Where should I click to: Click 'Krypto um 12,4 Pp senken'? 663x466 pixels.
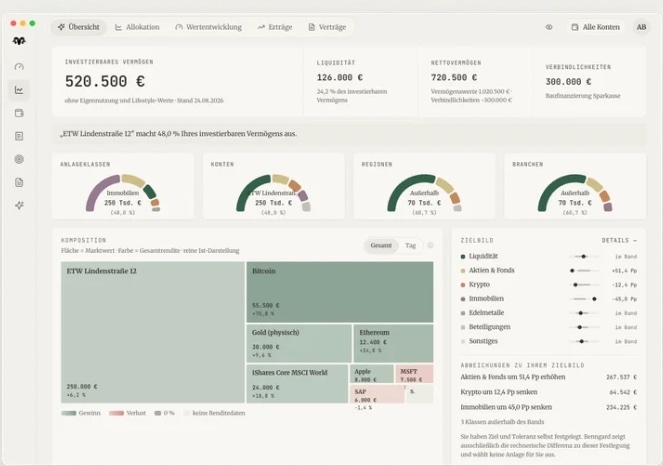[x=499, y=392]
